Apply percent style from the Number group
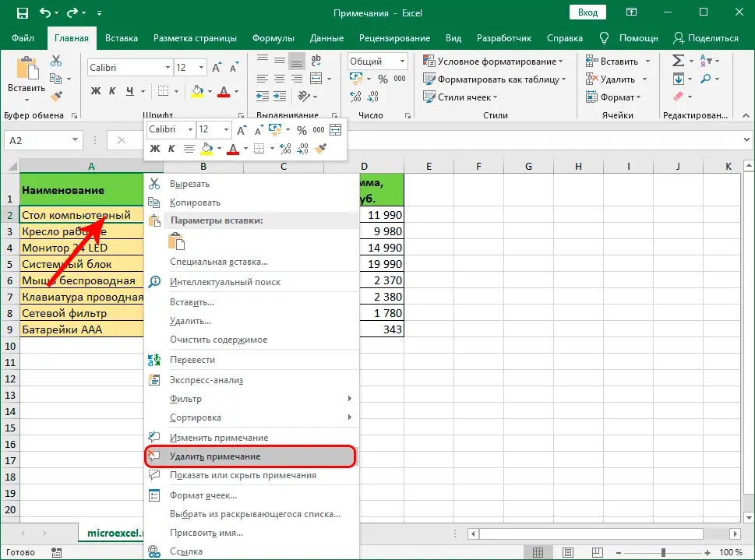The image size is (755, 560). (383, 79)
